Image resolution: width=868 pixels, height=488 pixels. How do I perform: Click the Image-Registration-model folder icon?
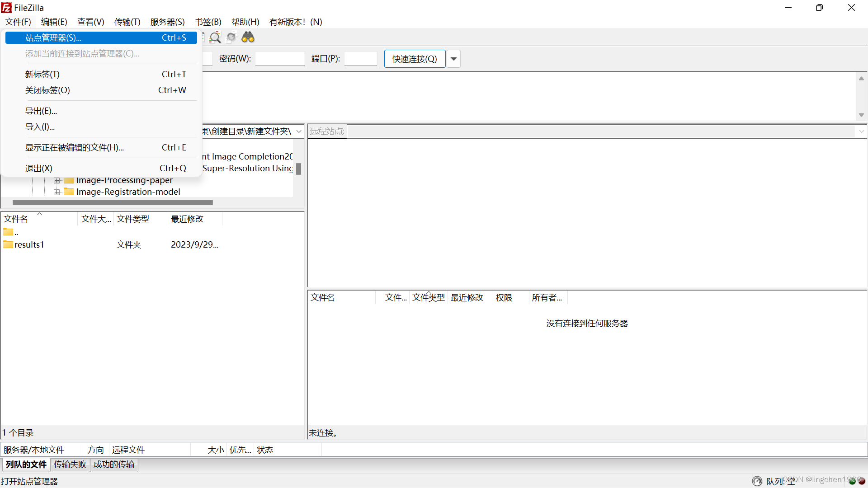[x=69, y=192]
